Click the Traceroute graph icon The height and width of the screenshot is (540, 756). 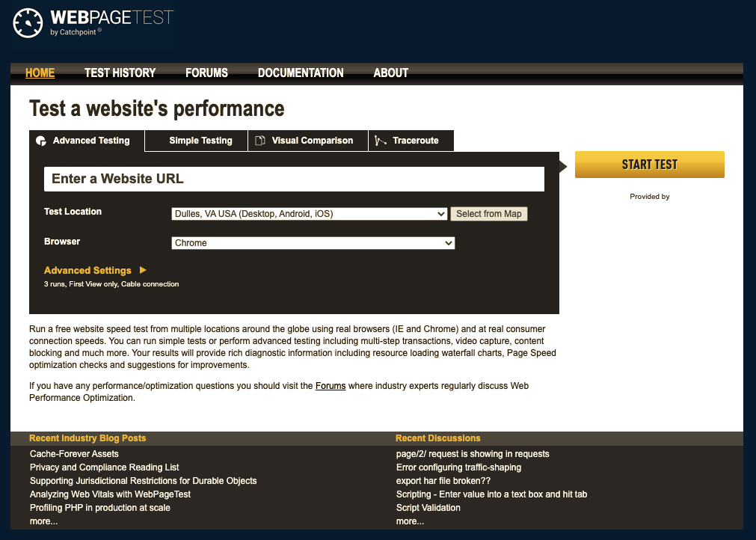[x=381, y=141]
